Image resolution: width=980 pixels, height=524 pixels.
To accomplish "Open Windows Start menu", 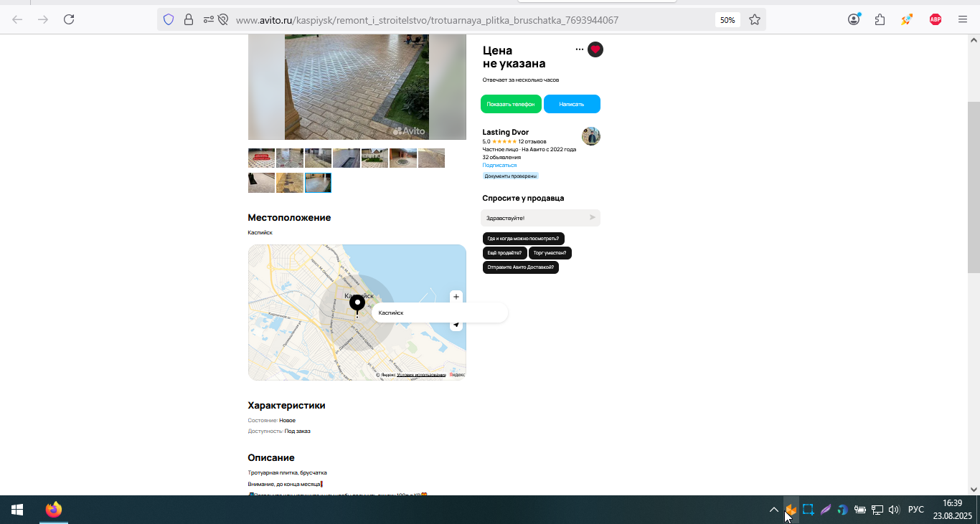I will [17, 510].
